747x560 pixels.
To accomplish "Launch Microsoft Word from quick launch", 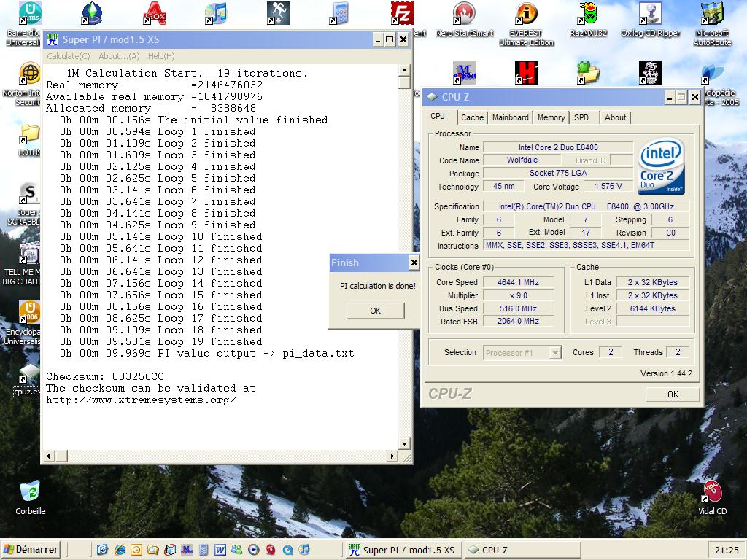I will click(x=220, y=550).
